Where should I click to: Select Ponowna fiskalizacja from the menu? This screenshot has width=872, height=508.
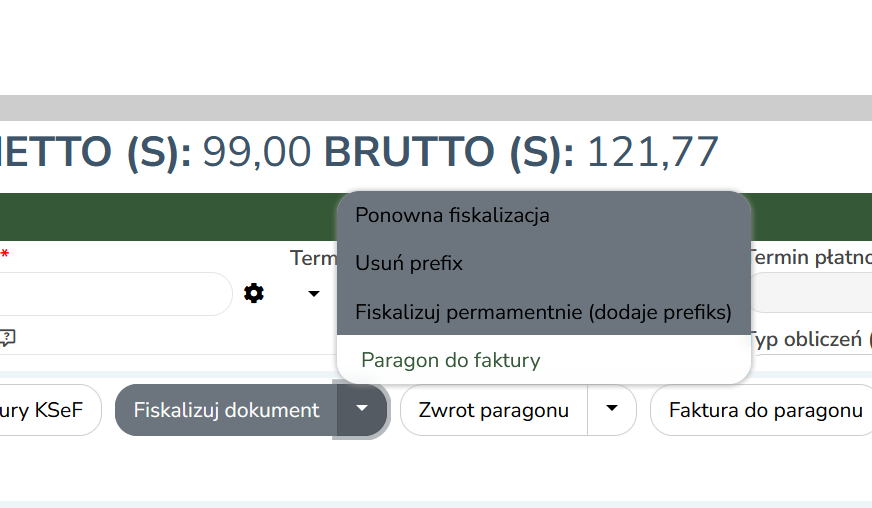click(x=452, y=215)
